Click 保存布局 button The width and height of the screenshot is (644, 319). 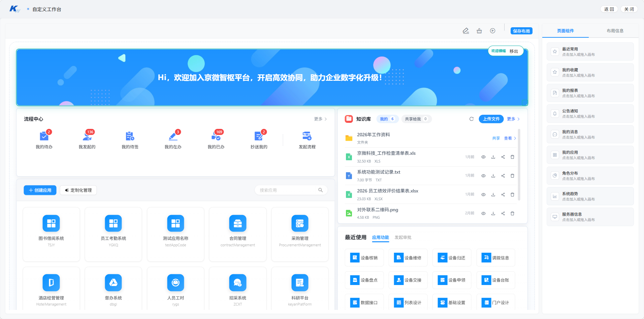pos(521,31)
